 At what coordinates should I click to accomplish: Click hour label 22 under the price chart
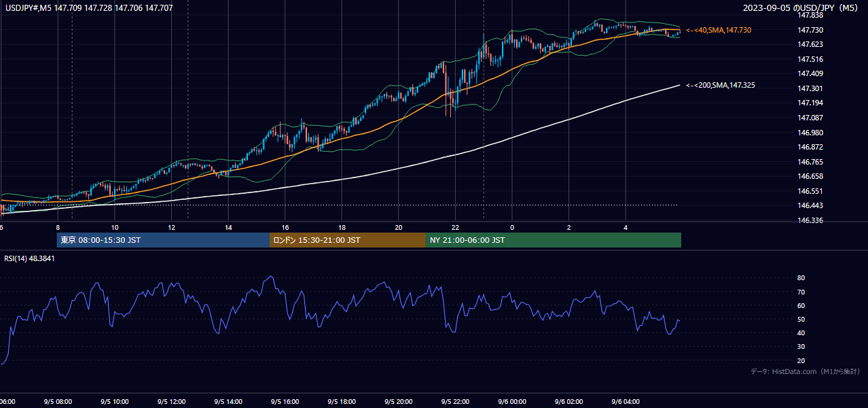pos(455,227)
